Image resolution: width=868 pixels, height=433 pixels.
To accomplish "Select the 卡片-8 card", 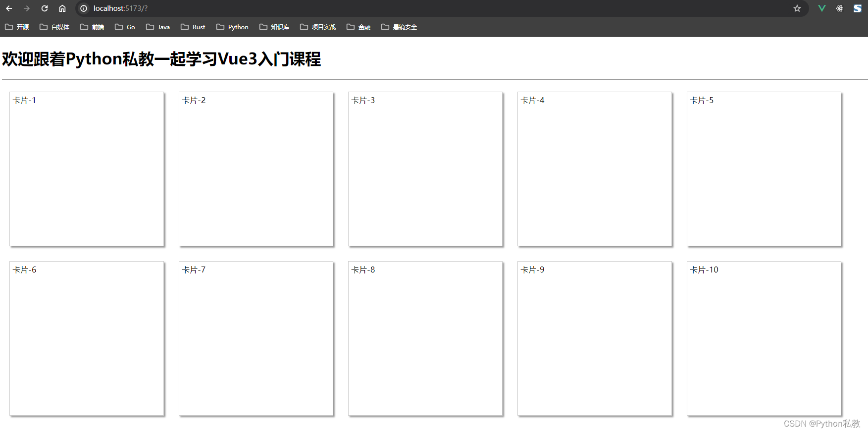I will pos(425,338).
